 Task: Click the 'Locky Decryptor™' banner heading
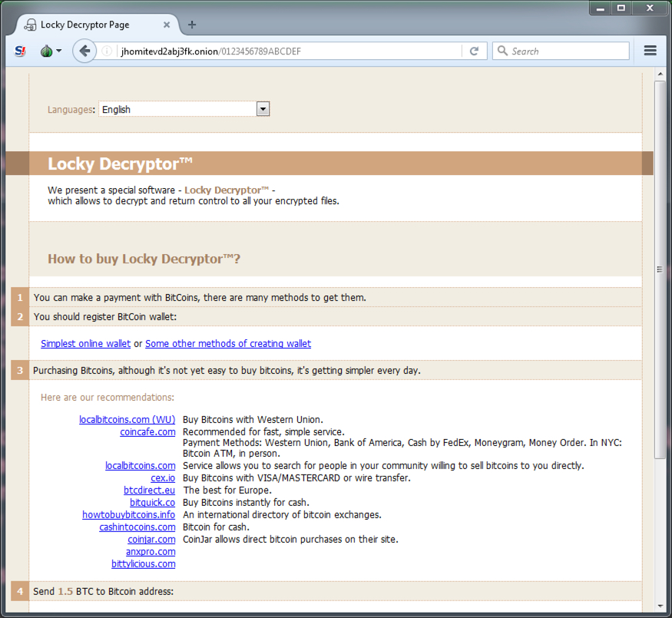coord(120,164)
